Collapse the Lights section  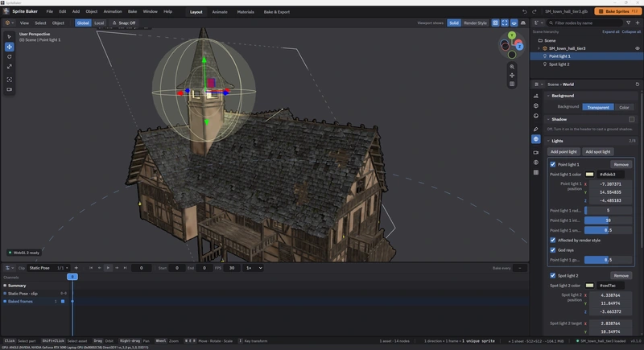click(x=548, y=141)
